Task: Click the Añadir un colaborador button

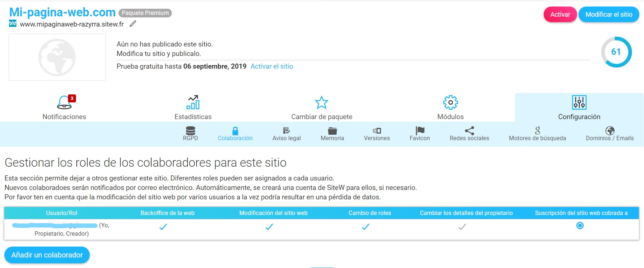Action: 47,255
